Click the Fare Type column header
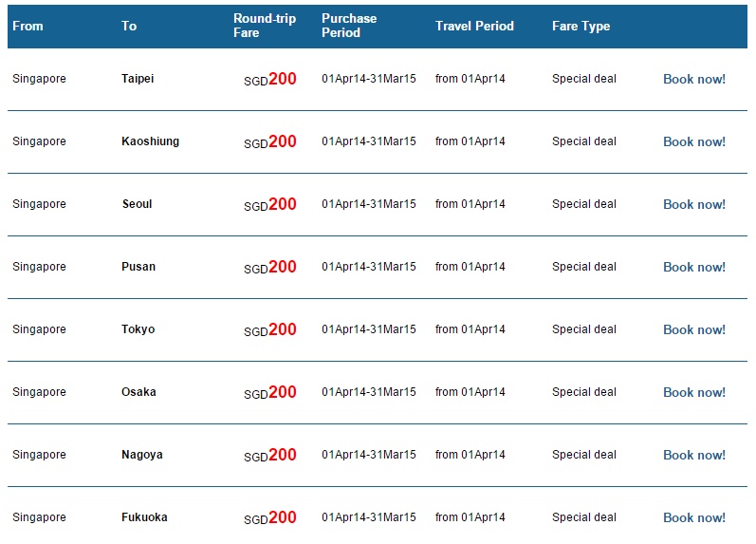This screenshot has width=756, height=544. point(581,26)
